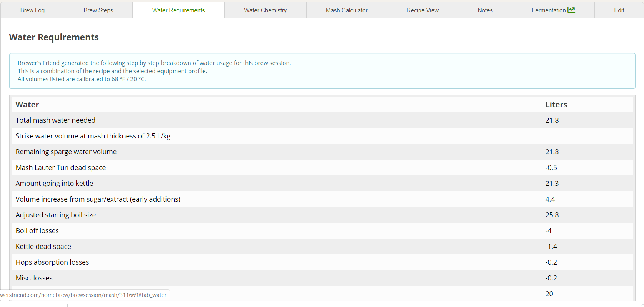This screenshot has height=307, width=644.
Task: Click 'Amount going into kettle' label
Action: (54, 184)
